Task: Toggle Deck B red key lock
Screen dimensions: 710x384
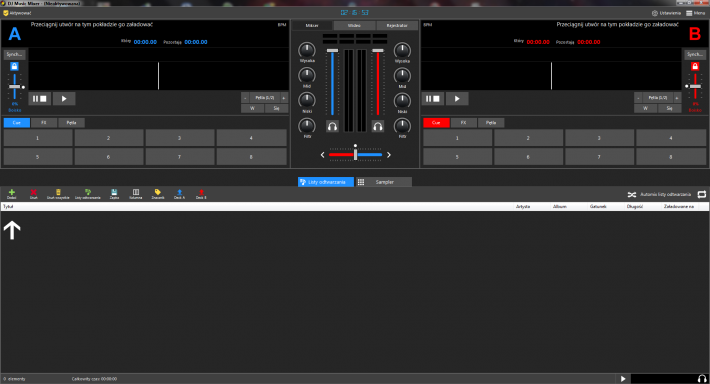Action: pos(695,66)
